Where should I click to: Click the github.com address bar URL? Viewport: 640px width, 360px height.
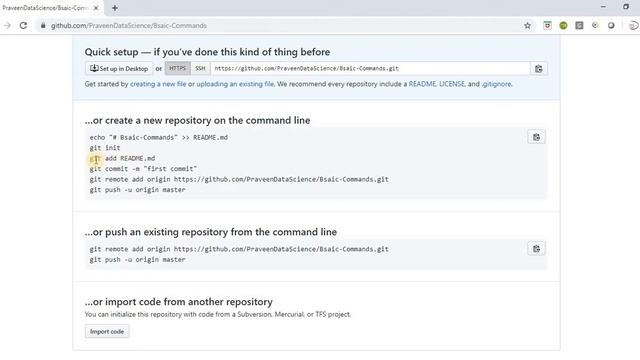[x=129, y=25]
